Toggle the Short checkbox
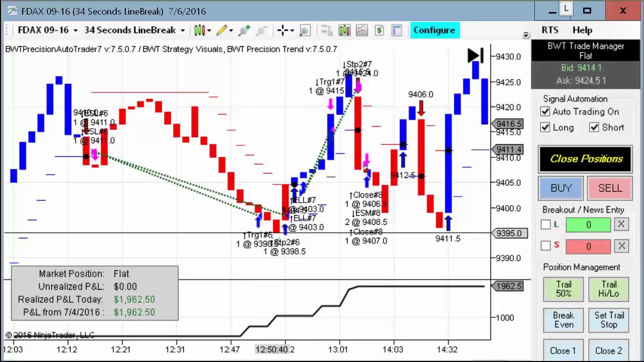Screen dimensions: 644x362 coord(594,127)
